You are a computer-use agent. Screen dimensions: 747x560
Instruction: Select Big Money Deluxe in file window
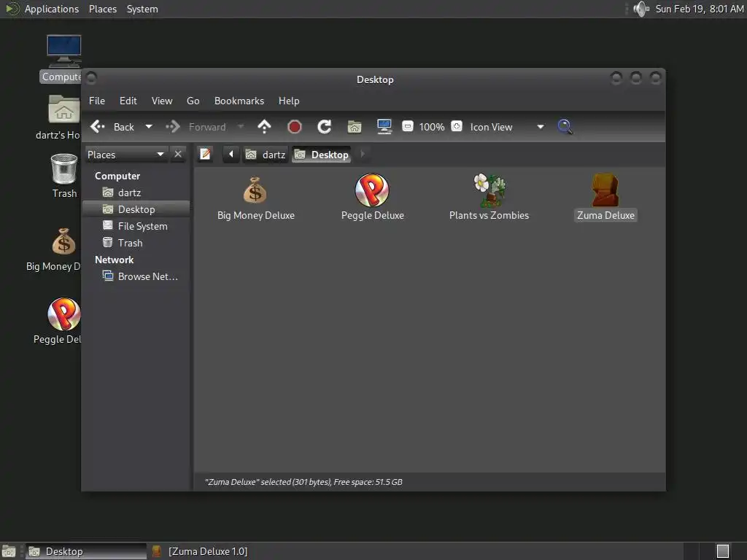click(x=256, y=198)
